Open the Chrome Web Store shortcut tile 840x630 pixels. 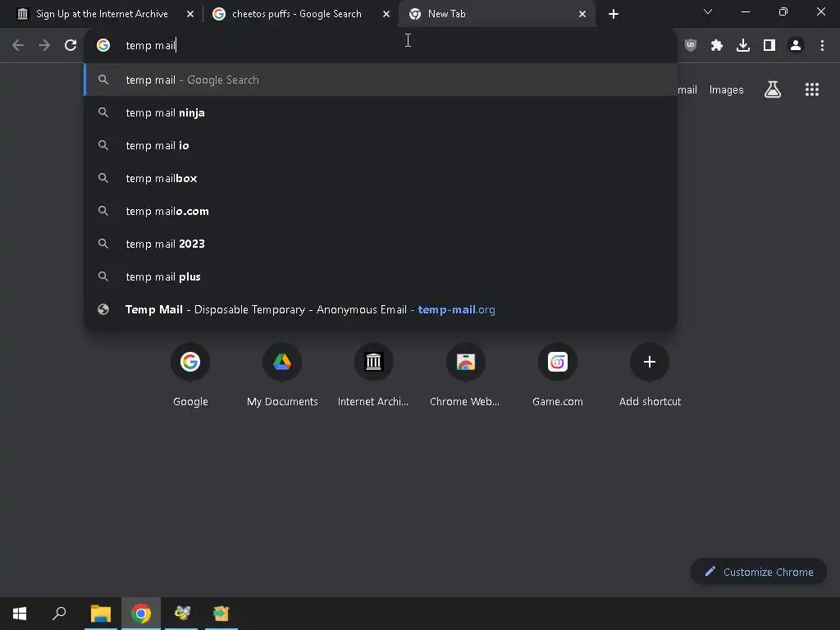click(465, 375)
